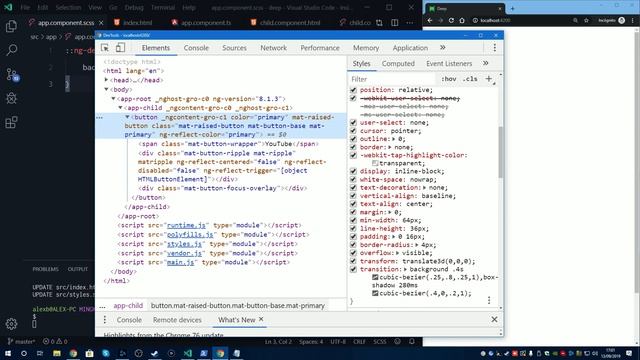Uncheck the transform: translate3d property
640x360 pixels.
click(353, 261)
